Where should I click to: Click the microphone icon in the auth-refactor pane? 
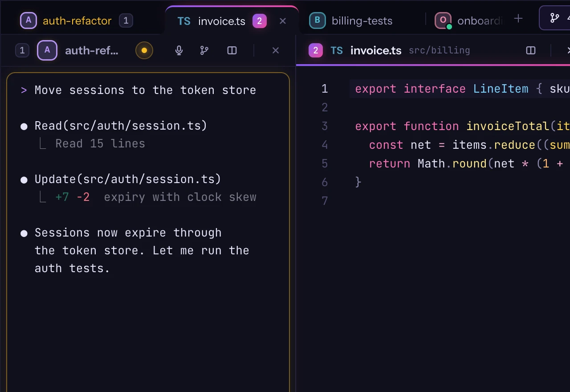tap(179, 50)
